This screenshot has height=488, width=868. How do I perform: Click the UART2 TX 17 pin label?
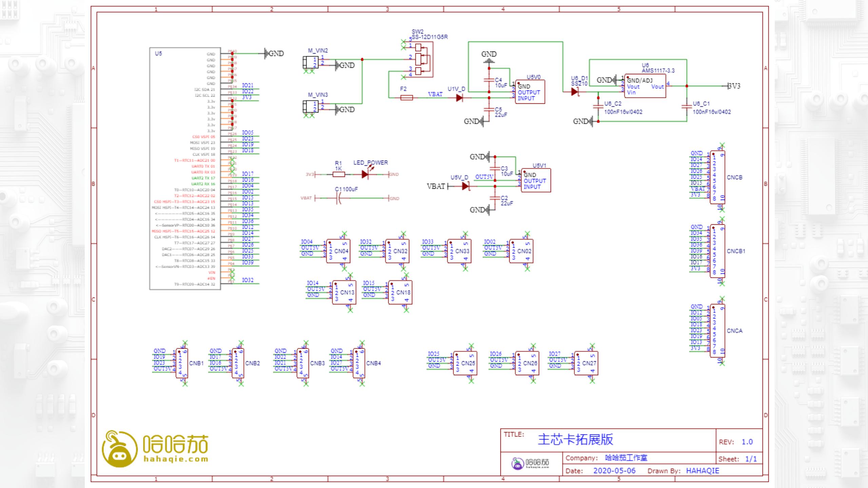[x=203, y=178]
